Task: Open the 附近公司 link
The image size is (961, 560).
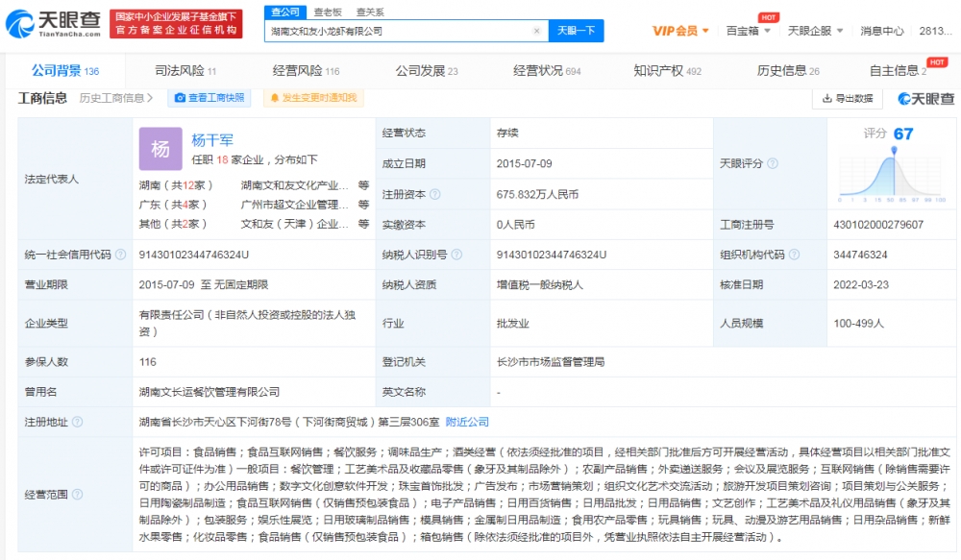Action: [467, 422]
